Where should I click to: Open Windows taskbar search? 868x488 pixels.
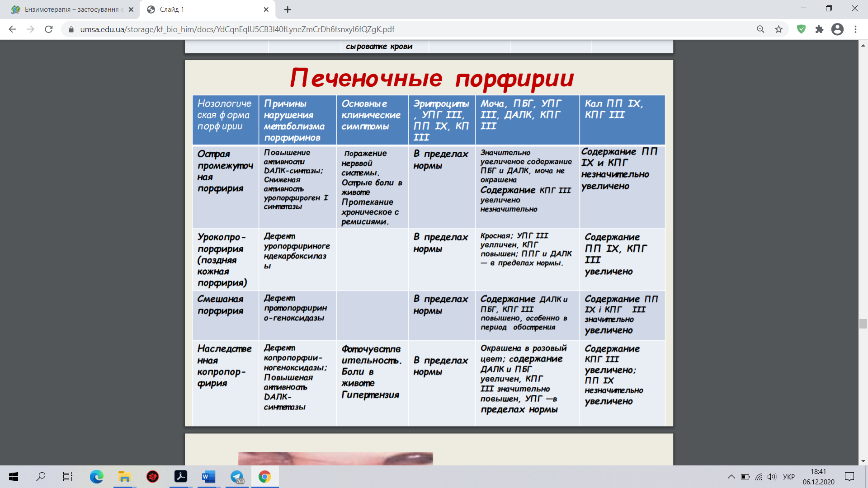tap(41, 477)
